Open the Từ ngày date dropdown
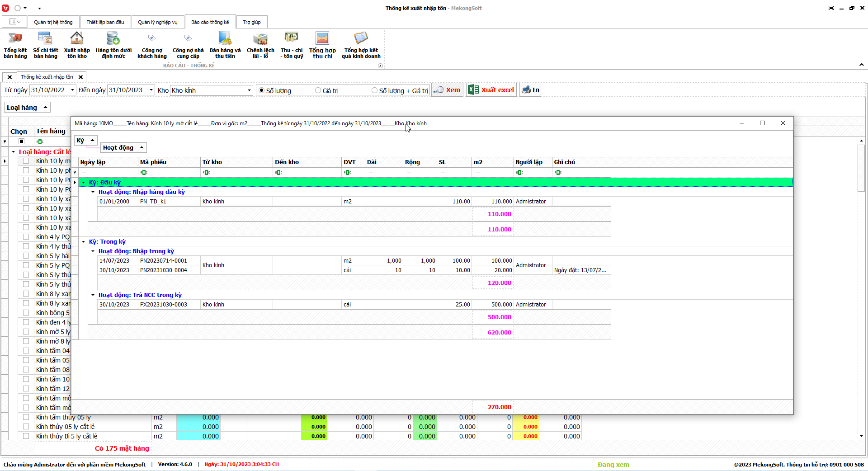 [72, 90]
